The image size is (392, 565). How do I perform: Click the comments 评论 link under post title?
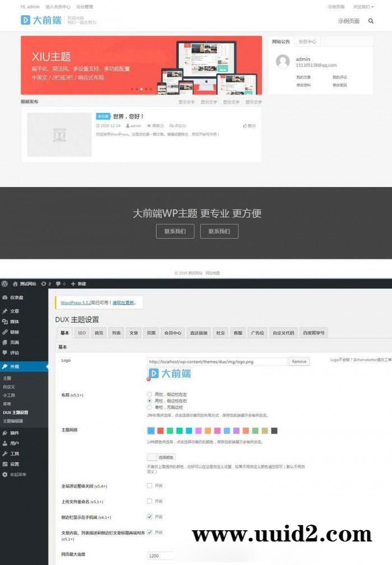pos(178,126)
